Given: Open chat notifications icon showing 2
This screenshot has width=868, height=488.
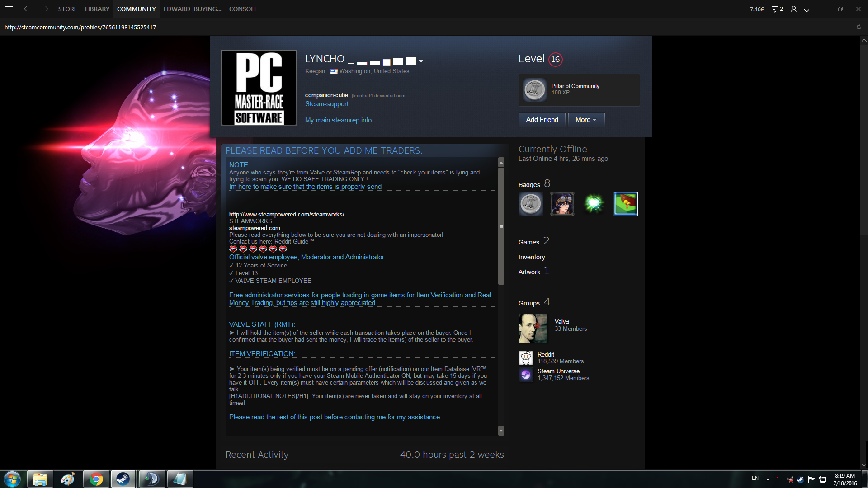Looking at the screenshot, I should tap(777, 9).
